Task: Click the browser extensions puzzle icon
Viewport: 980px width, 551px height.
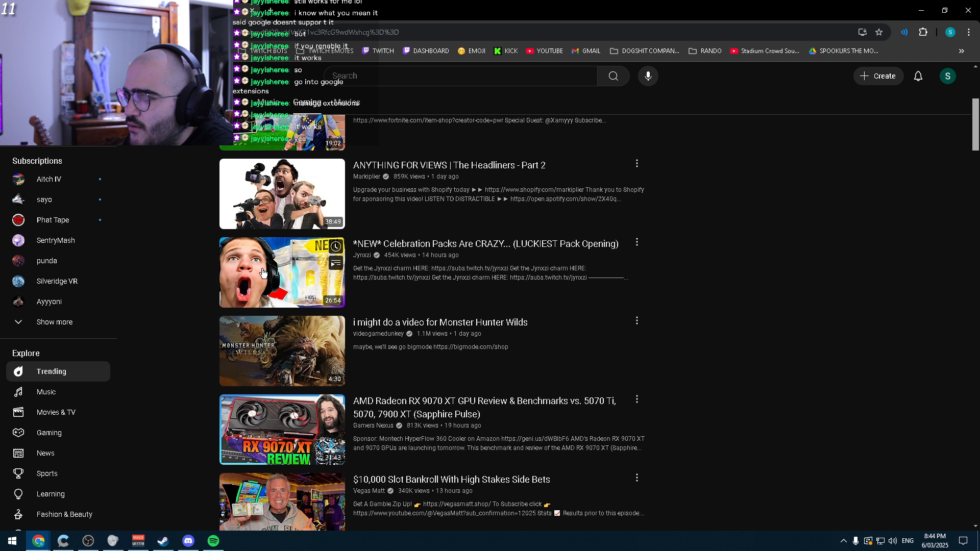Action: click(923, 32)
